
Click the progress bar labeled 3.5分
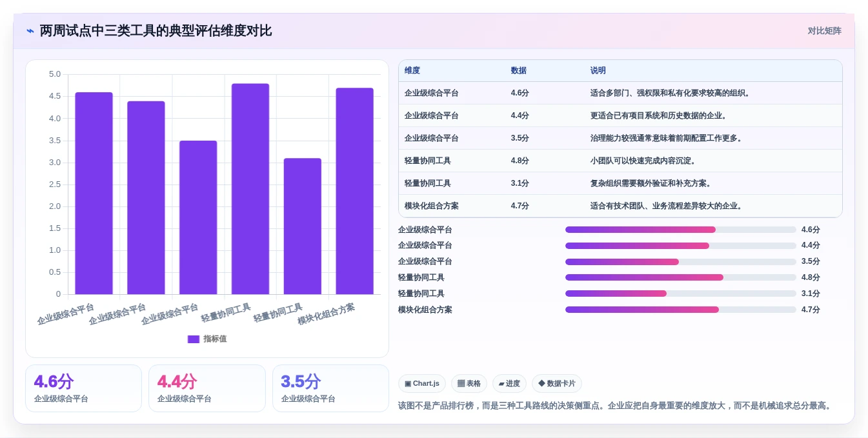(681, 262)
